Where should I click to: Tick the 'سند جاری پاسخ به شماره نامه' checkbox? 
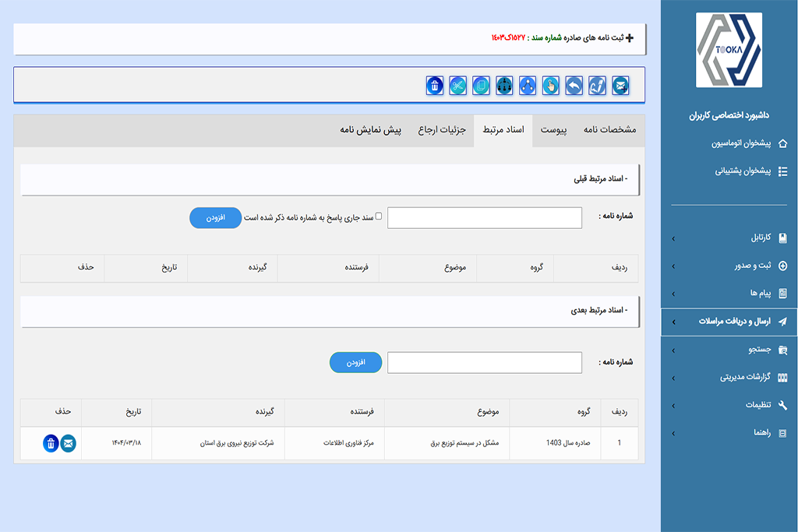[379, 217]
